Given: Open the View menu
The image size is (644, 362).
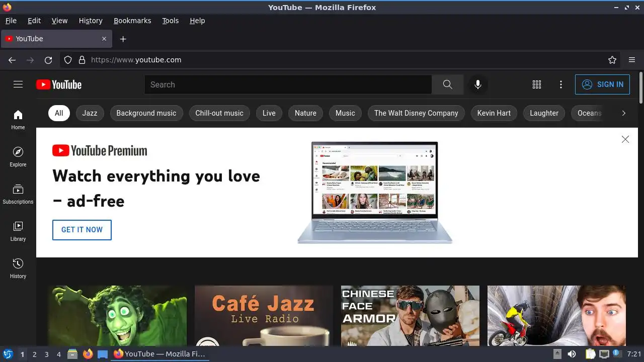Looking at the screenshot, I should click(59, 21).
